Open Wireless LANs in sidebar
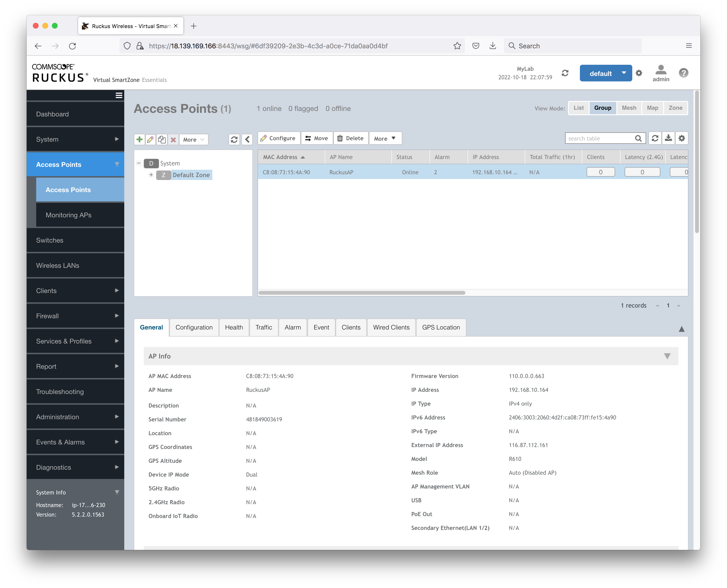The width and height of the screenshot is (727, 588). click(x=75, y=265)
